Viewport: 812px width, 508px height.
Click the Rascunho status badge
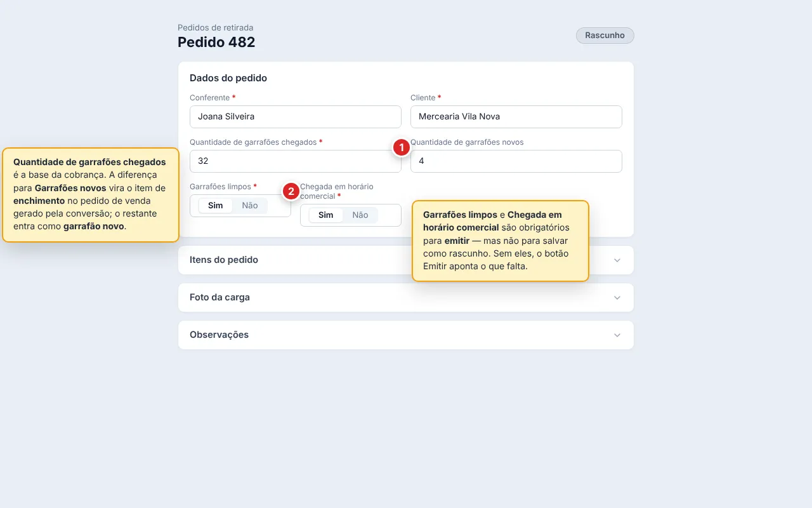tap(605, 36)
